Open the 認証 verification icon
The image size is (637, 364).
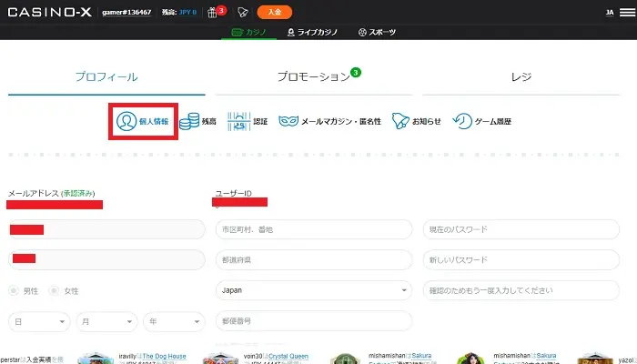pyautogui.click(x=238, y=121)
